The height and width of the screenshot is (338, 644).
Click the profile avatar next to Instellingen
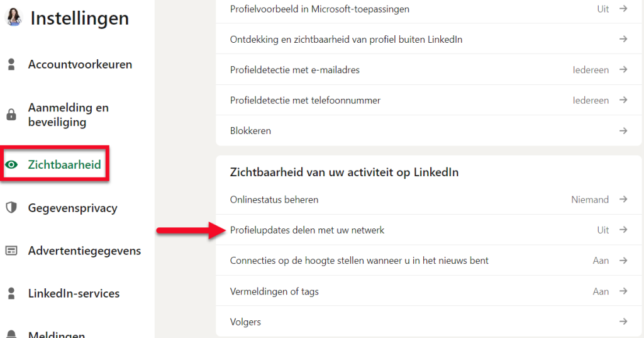pos(14,17)
